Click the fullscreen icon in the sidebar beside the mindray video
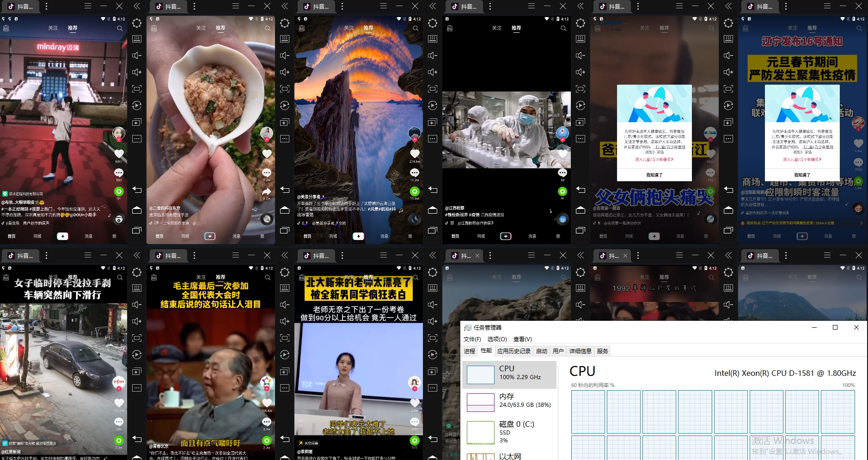 click(x=137, y=89)
